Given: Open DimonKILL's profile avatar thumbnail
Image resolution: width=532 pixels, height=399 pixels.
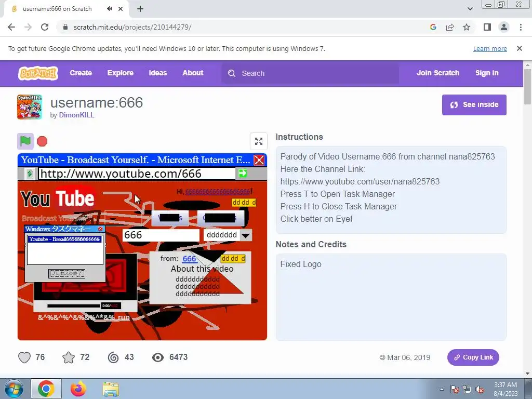Looking at the screenshot, I should coord(30,107).
